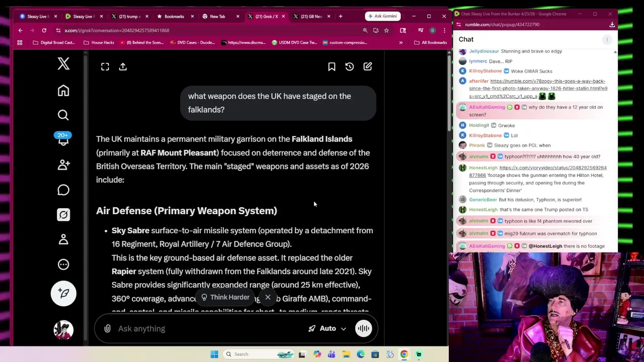644x362 pixels.
Task: Start Grok voice mode button
Action: [363, 329]
